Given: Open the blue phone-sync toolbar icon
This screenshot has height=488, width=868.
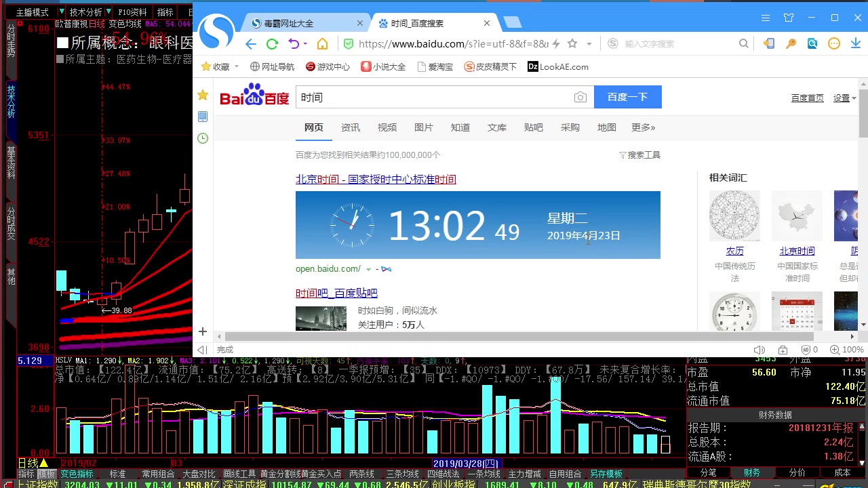Looking at the screenshot, I should click(x=769, y=43).
